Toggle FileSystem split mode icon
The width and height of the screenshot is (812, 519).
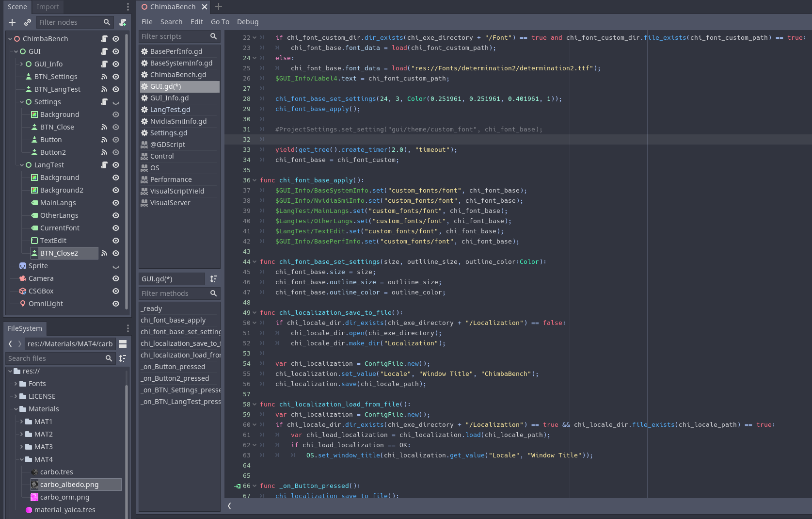123,344
